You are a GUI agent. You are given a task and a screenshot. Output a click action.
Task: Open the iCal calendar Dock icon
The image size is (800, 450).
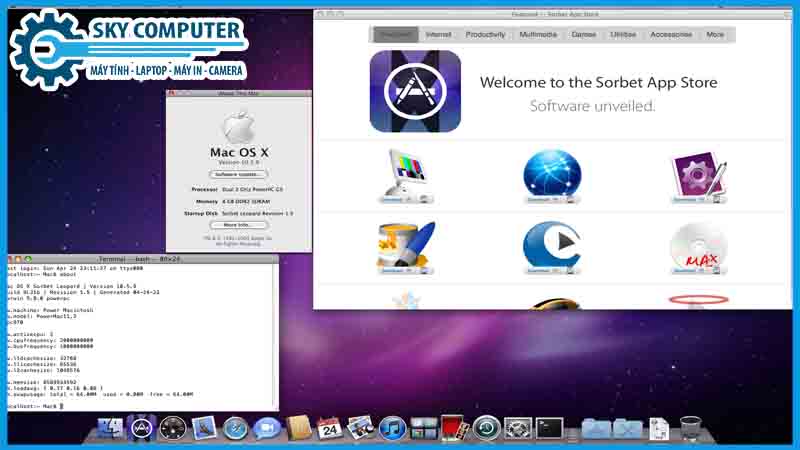click(329, 429)
